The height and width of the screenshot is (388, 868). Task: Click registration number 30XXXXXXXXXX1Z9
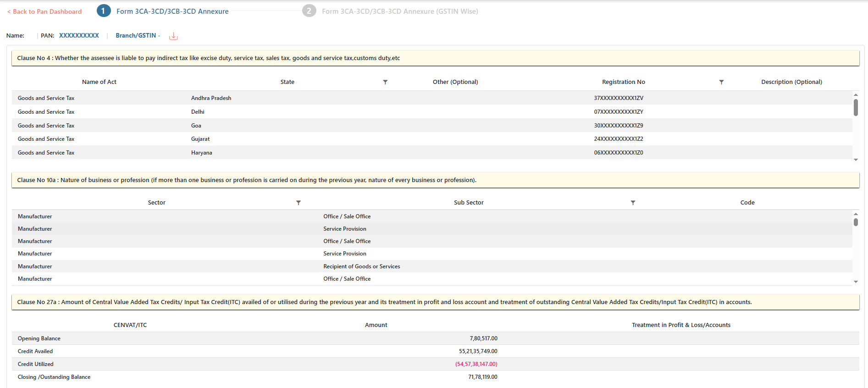[x=619, y=126]
